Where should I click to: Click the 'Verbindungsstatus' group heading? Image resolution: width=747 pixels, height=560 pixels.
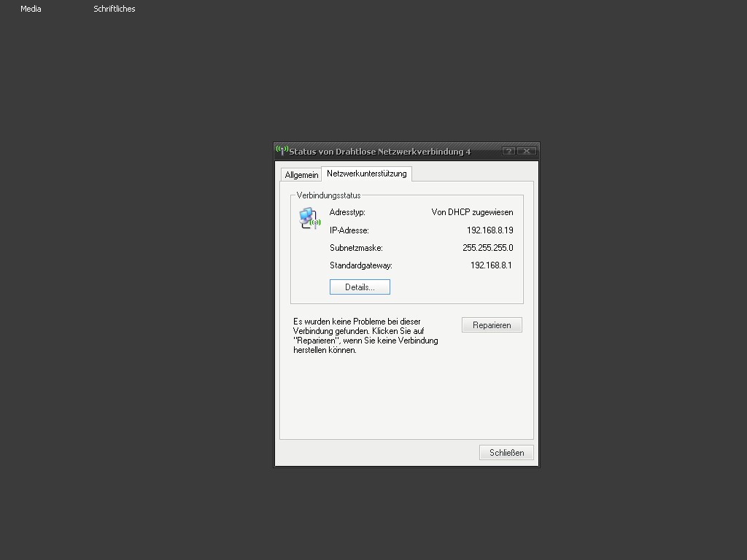pos(329,195)
